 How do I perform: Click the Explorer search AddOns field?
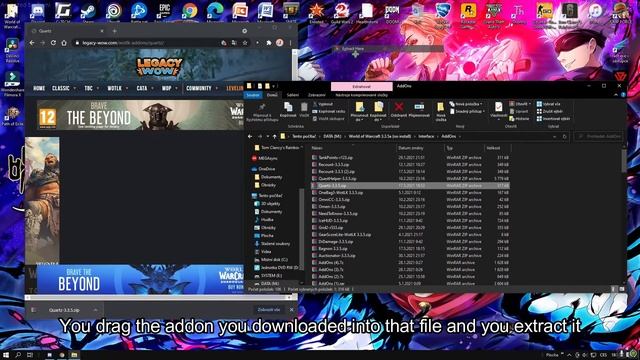599,136
